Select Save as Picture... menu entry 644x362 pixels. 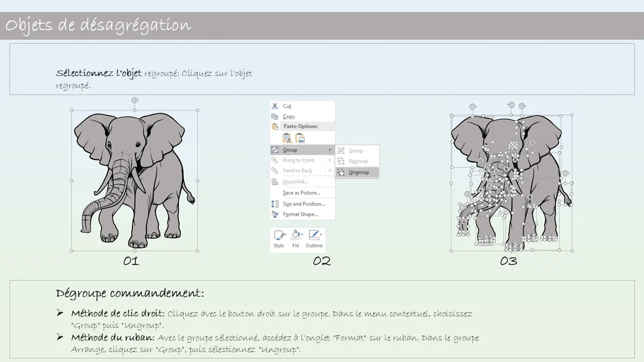pos(301,193)
